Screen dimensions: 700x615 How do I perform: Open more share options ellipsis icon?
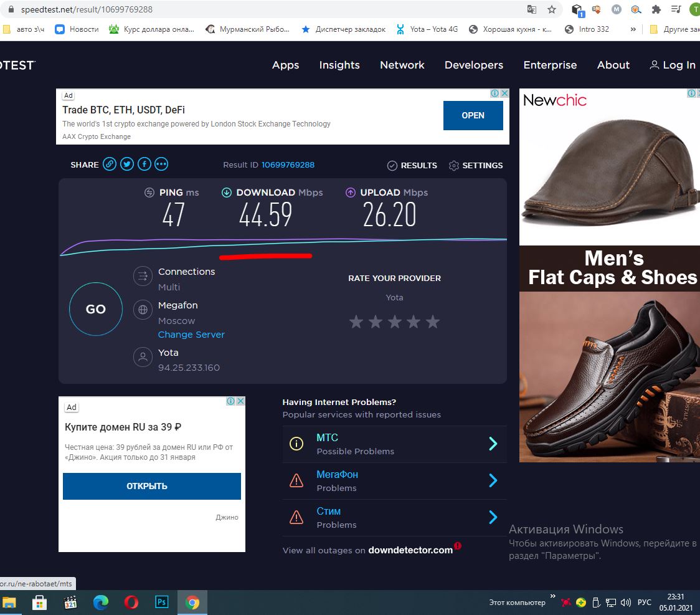tap(161, 164)
